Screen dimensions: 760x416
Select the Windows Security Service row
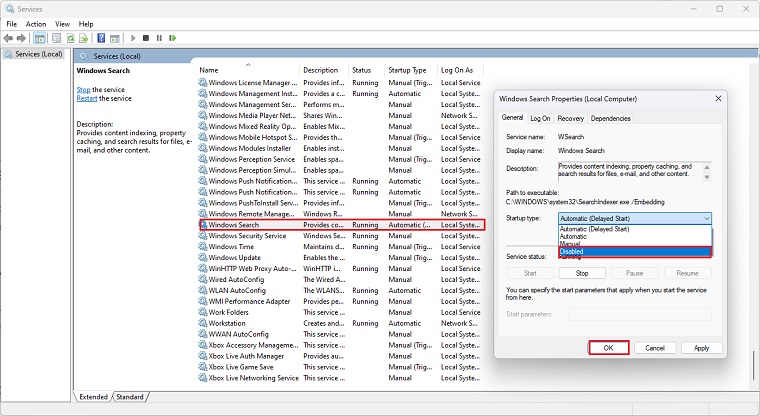341,236
